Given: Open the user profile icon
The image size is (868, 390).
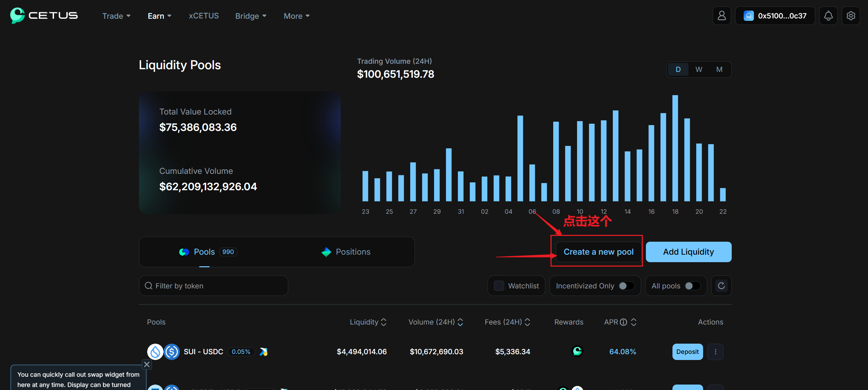Looking at the screenshot, I should pos(722,16).
